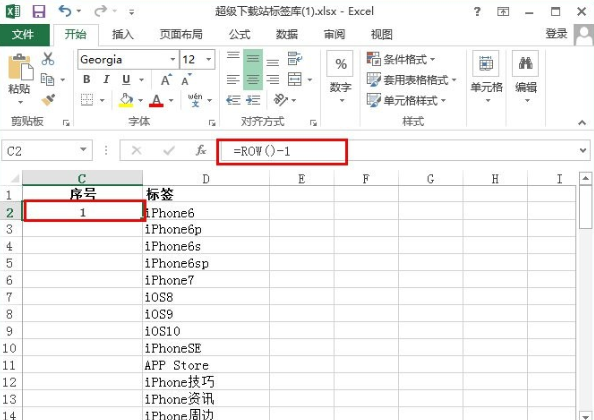Click the Undo arrow icon
The image size is (594, 420).
[65, 11]
